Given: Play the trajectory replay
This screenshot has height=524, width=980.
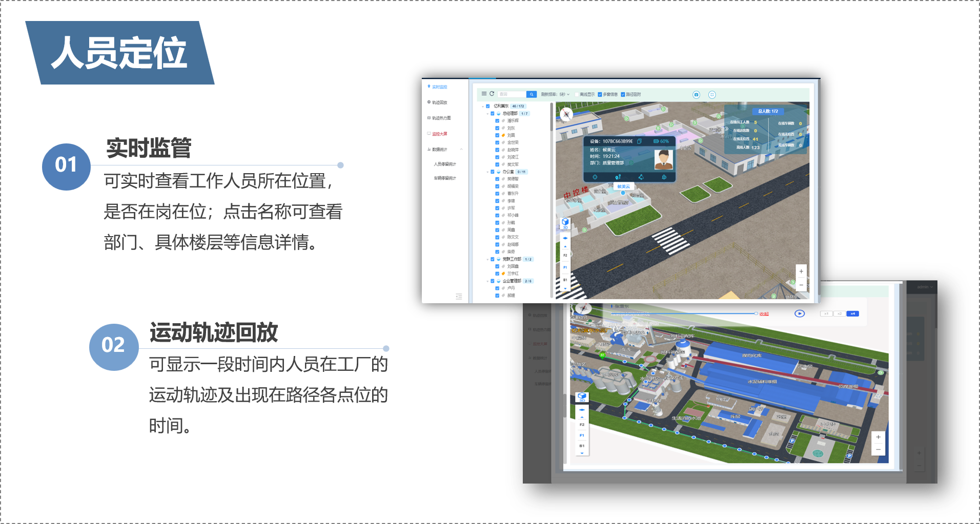Looking at the screenshot, I should tap(800, 313).
